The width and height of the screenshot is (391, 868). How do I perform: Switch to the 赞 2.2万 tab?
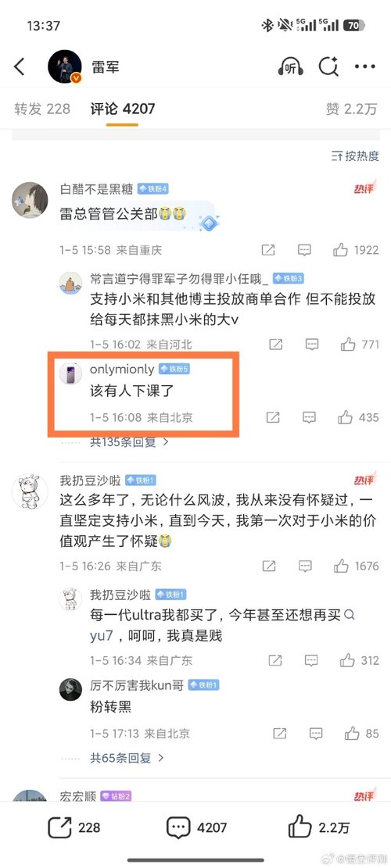351,109
